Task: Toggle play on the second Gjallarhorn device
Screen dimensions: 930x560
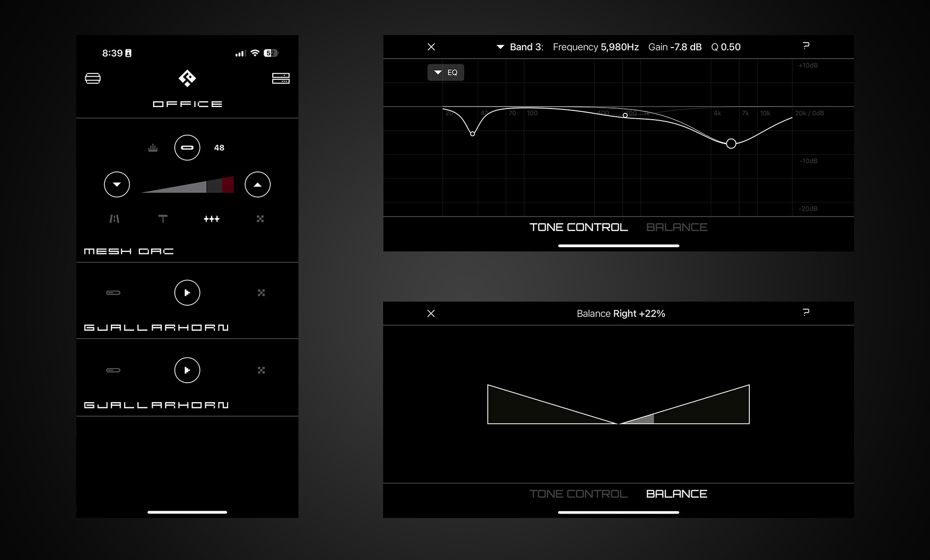Action: pos(187,370)
